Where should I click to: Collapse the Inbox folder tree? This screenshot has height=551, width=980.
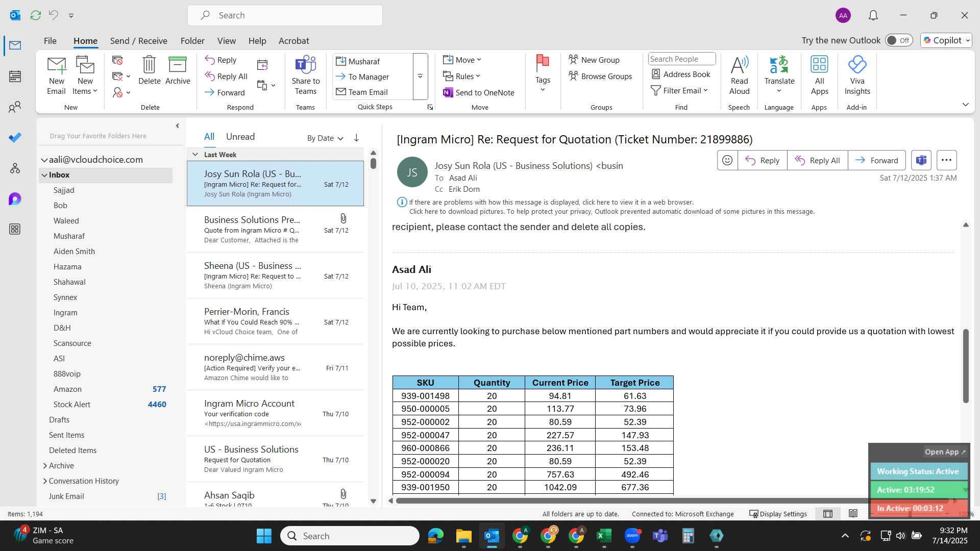tap(44, 175)
